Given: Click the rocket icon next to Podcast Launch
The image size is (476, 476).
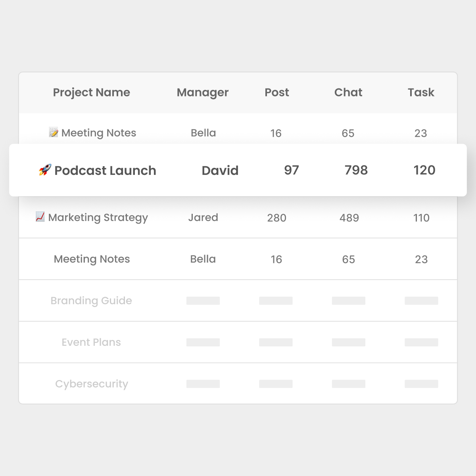Looking at the screenshot, I should (x=45, y=170).
